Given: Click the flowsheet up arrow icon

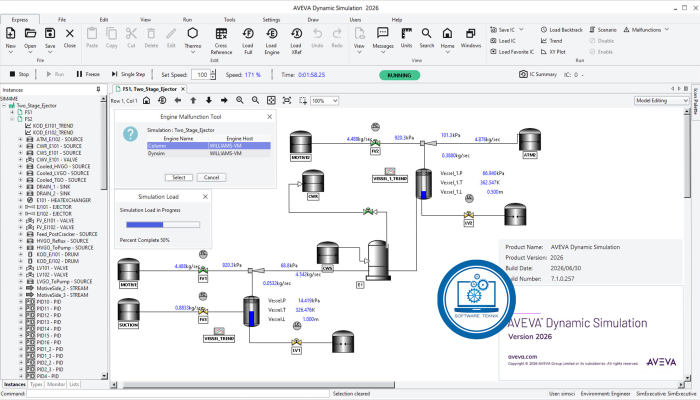Looking at the screenshot, I should tap(193, 100).
